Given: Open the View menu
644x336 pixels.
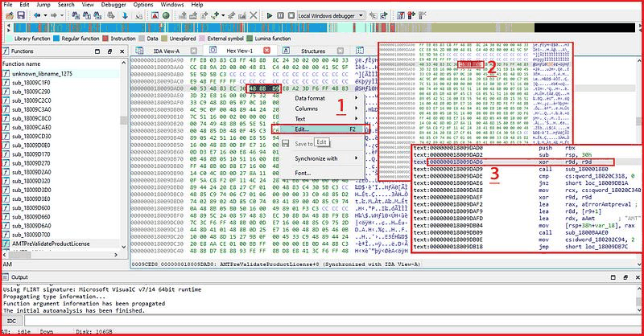Looking at the screenshot, I should click(x=88, y=5).
